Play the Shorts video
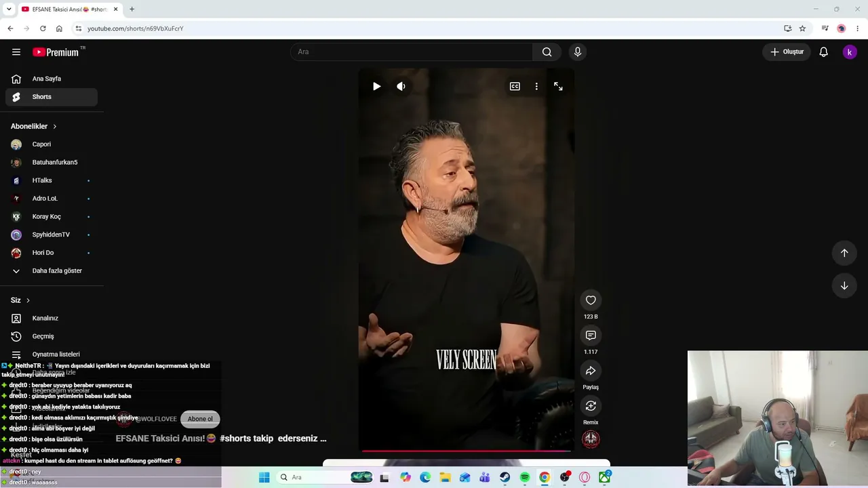 tap(376, 87)
